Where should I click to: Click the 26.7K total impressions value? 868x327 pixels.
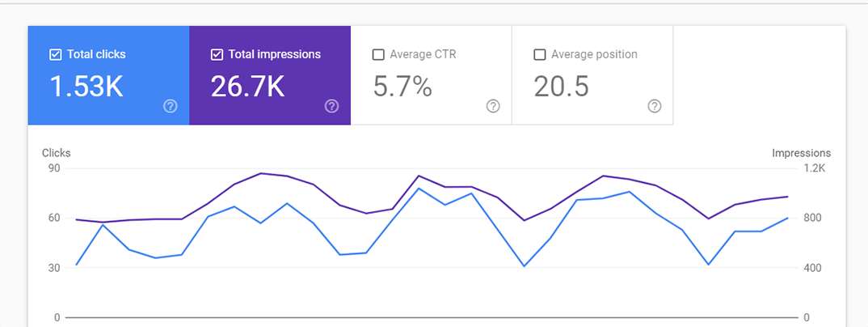click(247, 87)
